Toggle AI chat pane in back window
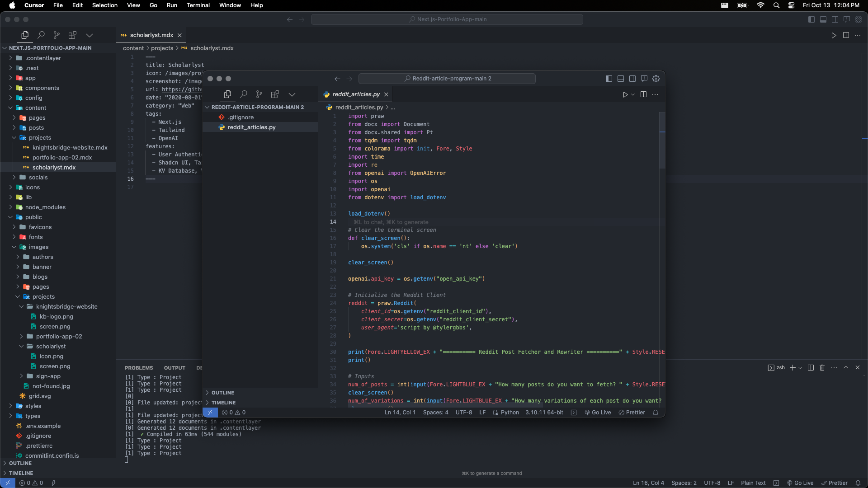Screen dimensions: 868x488 click(x=847, y=19)
